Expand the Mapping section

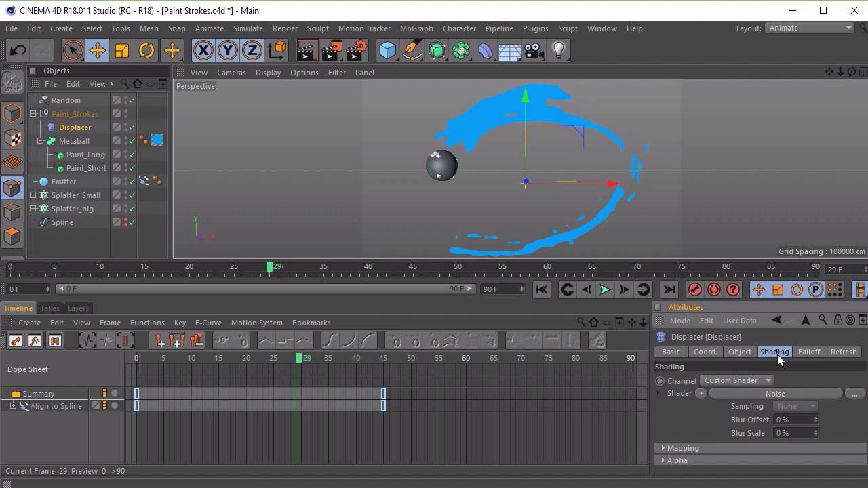pos(682,448)
